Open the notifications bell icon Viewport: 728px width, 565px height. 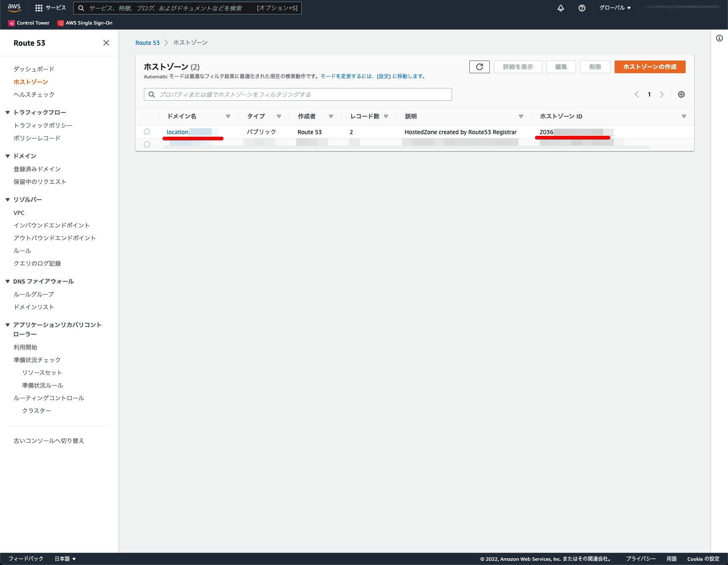tap(561, 8)
